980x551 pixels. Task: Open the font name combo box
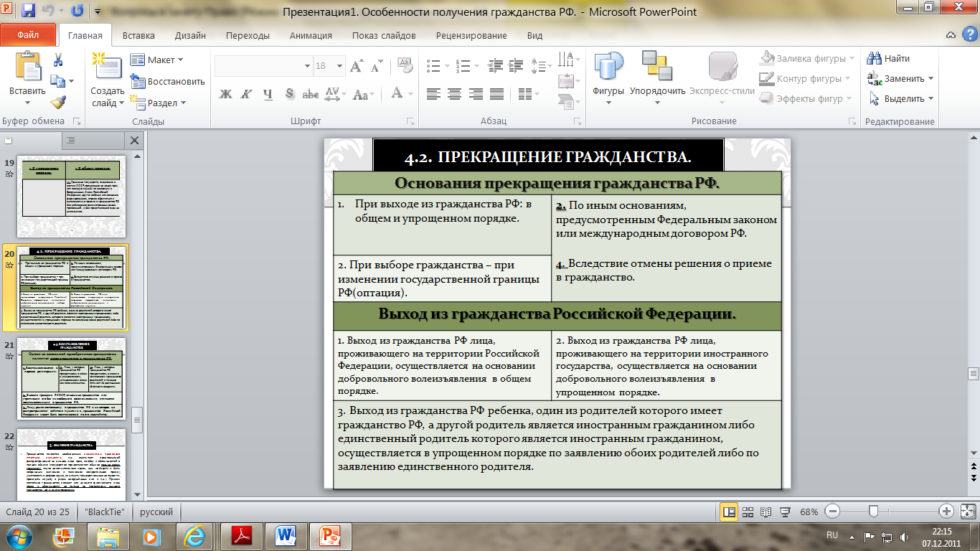tap(263, 65)
